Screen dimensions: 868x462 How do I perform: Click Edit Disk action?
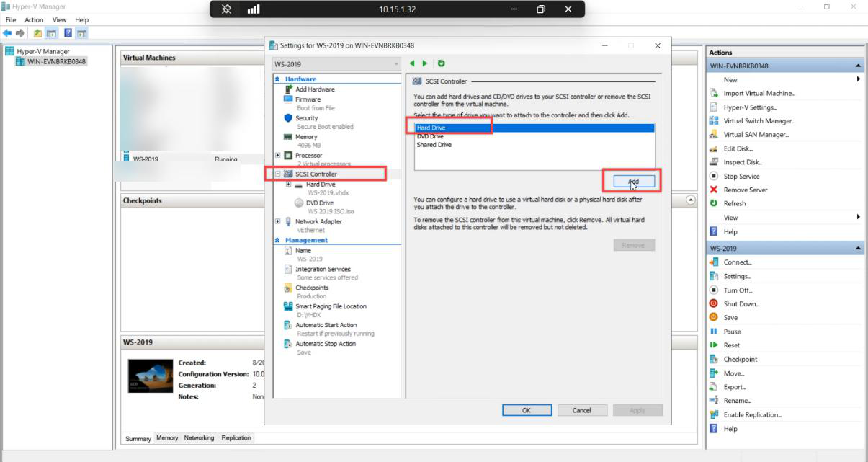click(738, 148)
